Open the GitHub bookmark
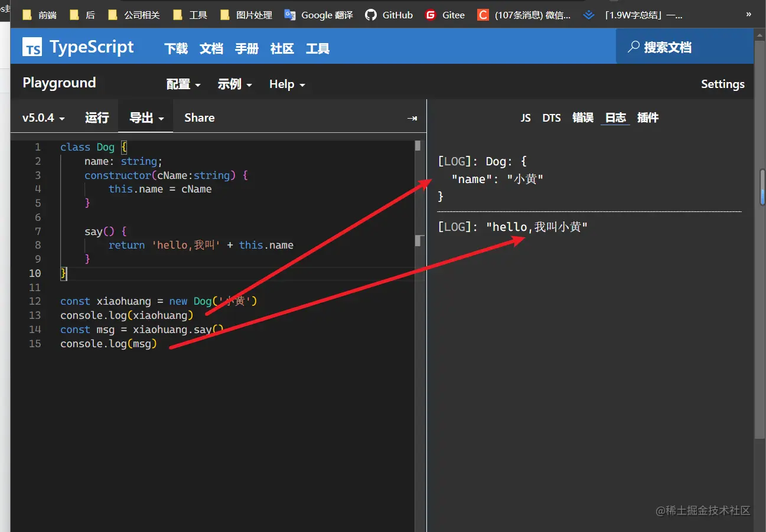 [389, 15]
